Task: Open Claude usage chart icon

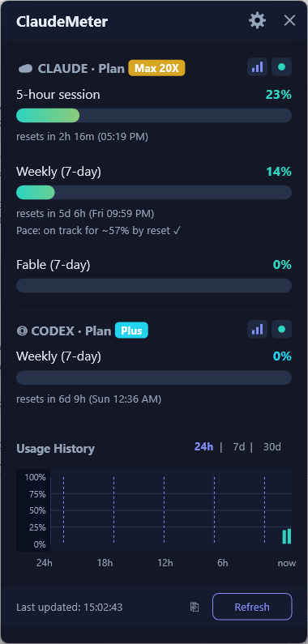Action: pos(258,67)
